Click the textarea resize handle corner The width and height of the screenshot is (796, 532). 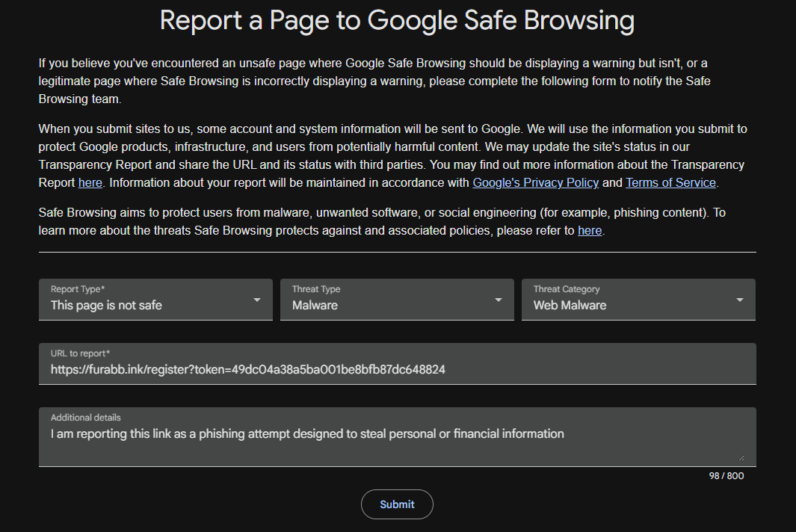point(741,458)
